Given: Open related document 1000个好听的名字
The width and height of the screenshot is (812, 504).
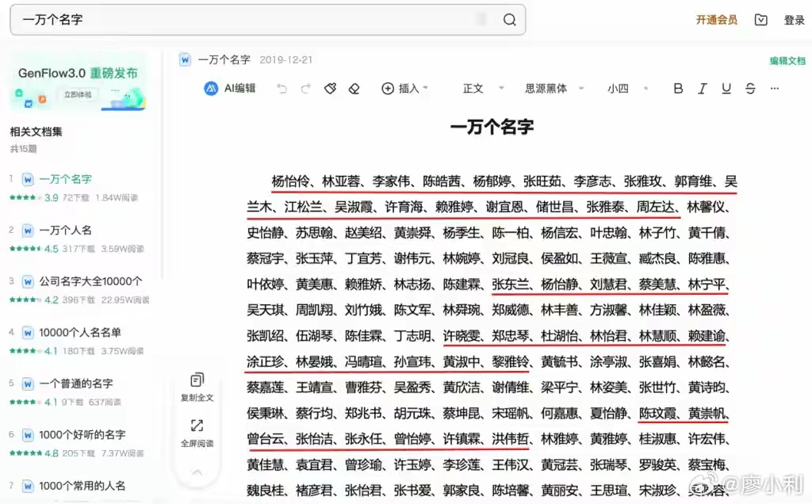Looking at the screenshot, I should click(82, 435).
